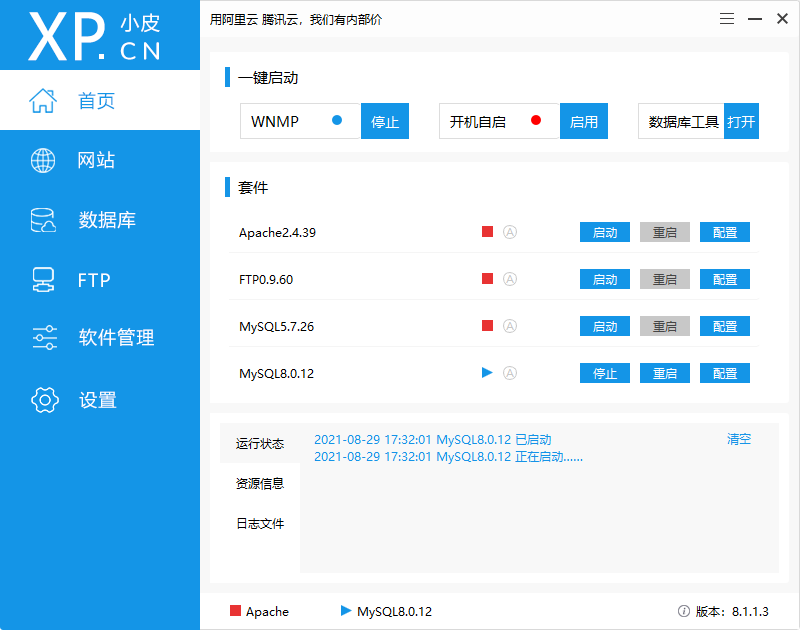Click the software management sliders icon

pyautogui.click(x=44, y=337)
